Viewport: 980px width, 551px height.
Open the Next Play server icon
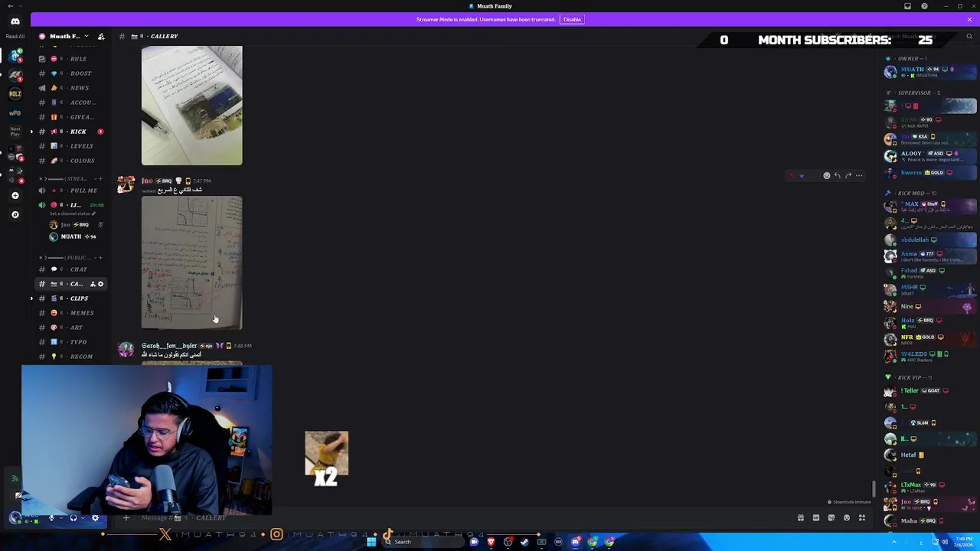[x=15, y=132]
